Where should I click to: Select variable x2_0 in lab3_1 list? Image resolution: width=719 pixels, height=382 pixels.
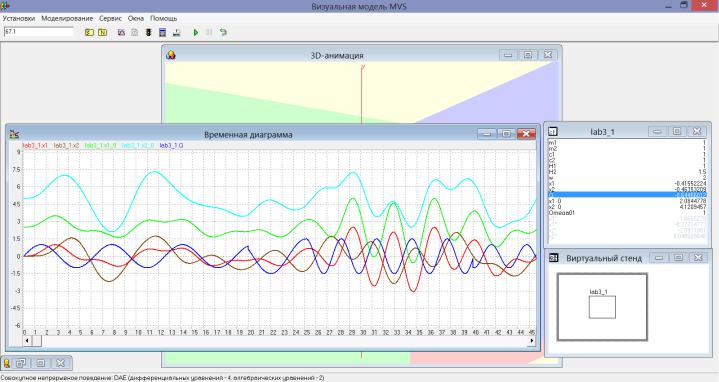coord(627,207)
